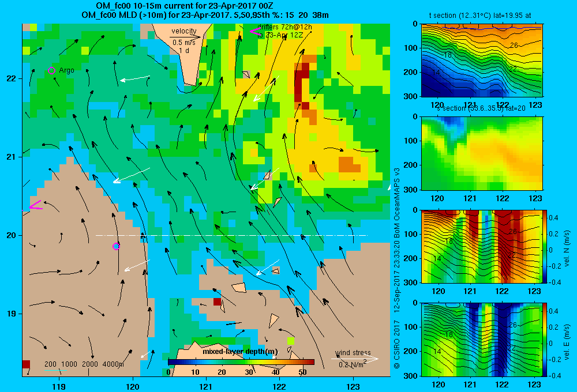Click depth label '300' on the salinity section

coord(411,190)
